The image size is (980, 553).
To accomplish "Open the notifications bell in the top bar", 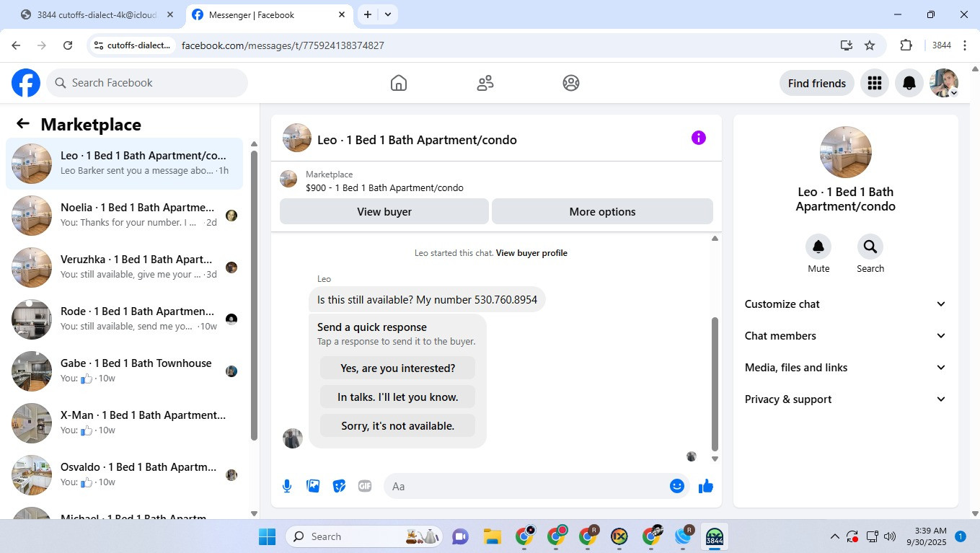I will (909, 83).
